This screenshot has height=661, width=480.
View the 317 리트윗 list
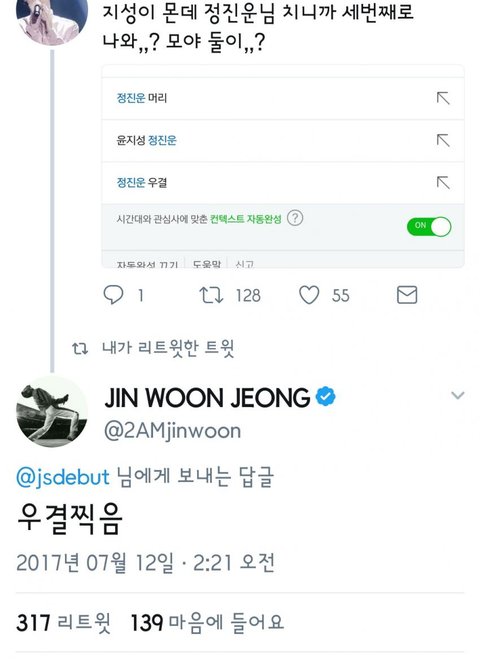click(64, 623)
